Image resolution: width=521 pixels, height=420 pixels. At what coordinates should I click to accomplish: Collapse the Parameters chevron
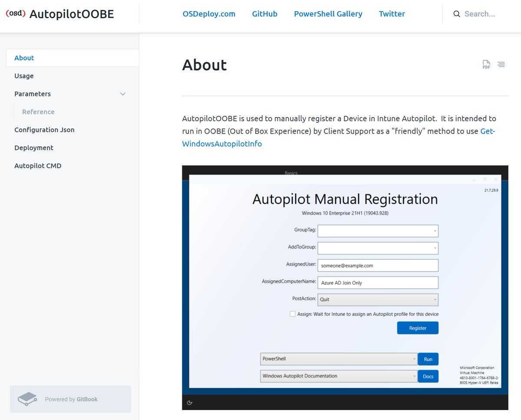(x=123, y=94)
